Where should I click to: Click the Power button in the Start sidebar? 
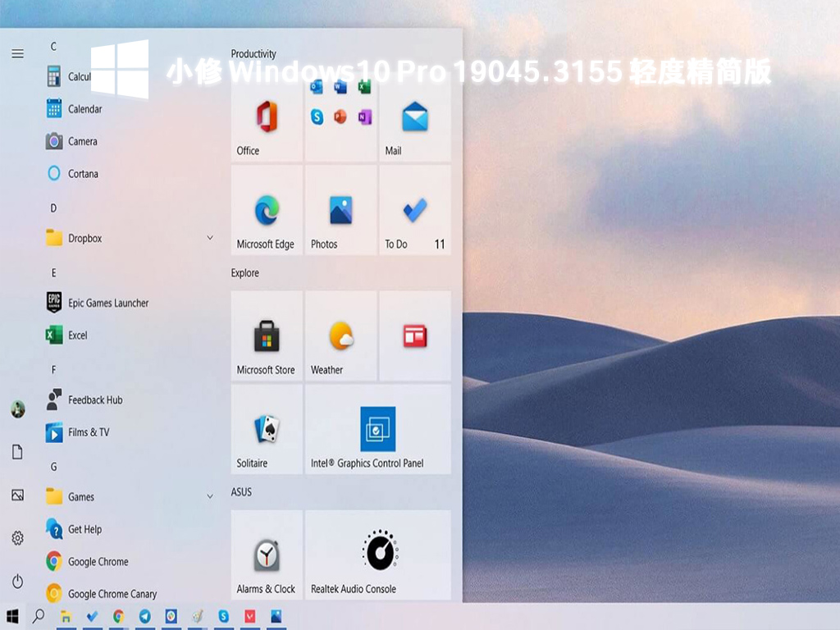click(x=17, y=581)
